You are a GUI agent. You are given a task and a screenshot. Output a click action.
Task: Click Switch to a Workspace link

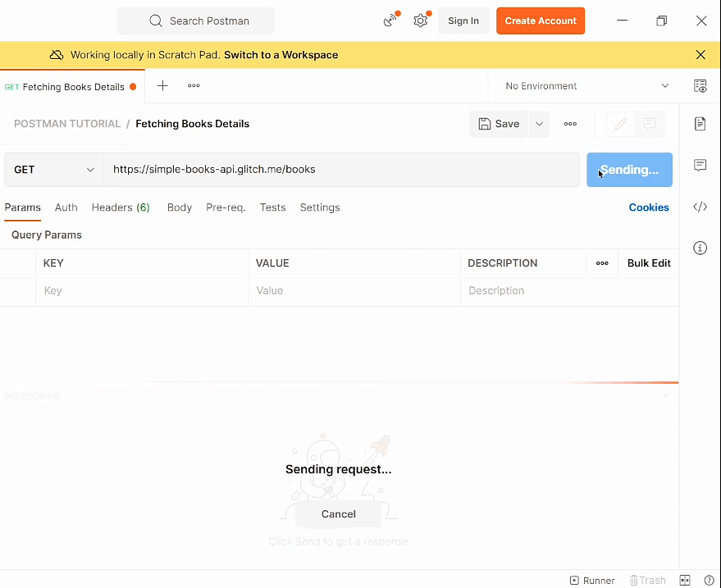click(281, 55)
